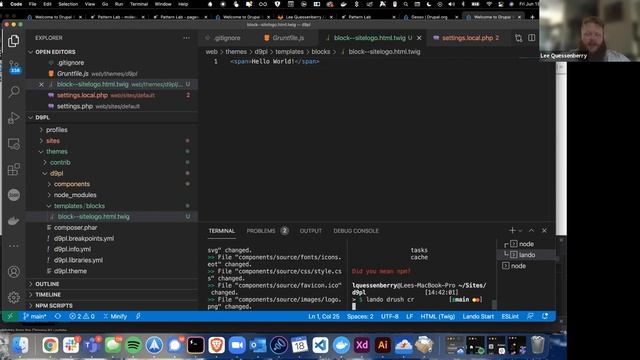640x360 pixels.
Task: Collapse the D9PL workspace section
Action: [x=42, y=117]
